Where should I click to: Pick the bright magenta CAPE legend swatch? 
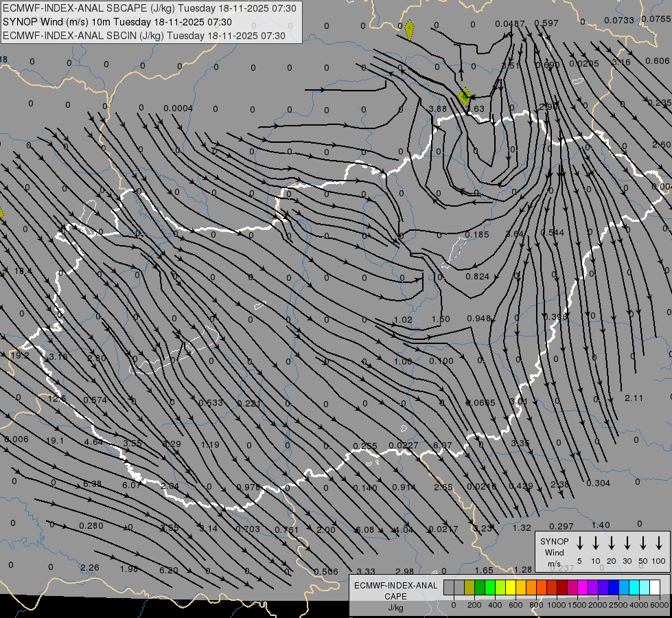tap(583, 588)
